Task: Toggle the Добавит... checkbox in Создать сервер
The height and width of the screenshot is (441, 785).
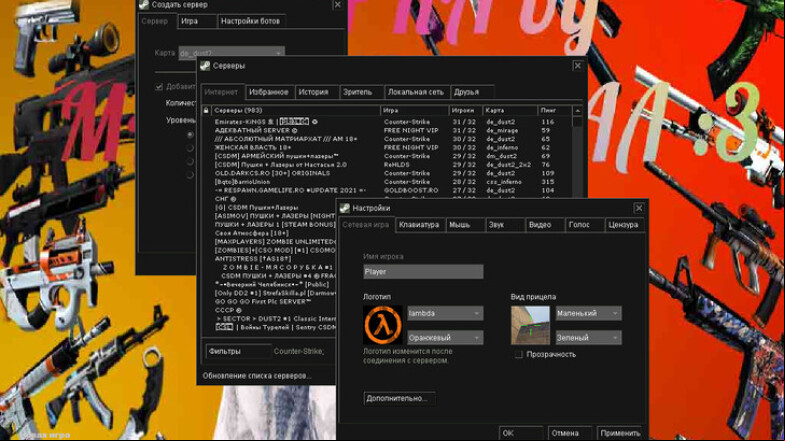Action: 159,87
